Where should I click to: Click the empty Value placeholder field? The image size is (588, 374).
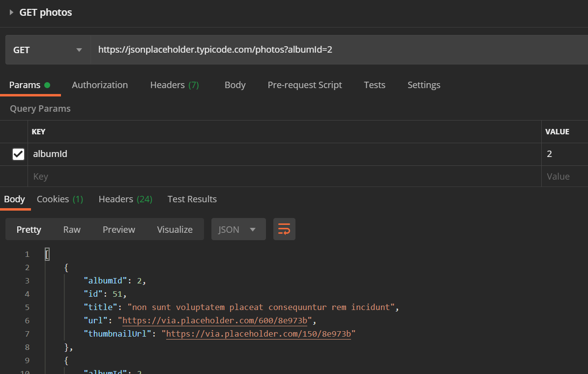coord(565,177)
